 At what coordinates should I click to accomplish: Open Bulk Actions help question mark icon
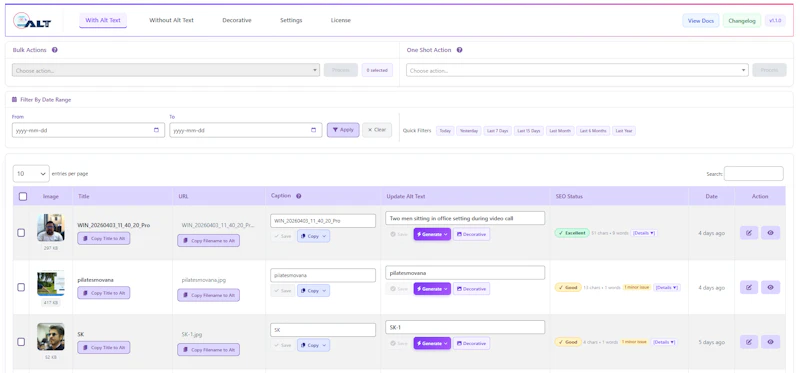tap(55, 50)
